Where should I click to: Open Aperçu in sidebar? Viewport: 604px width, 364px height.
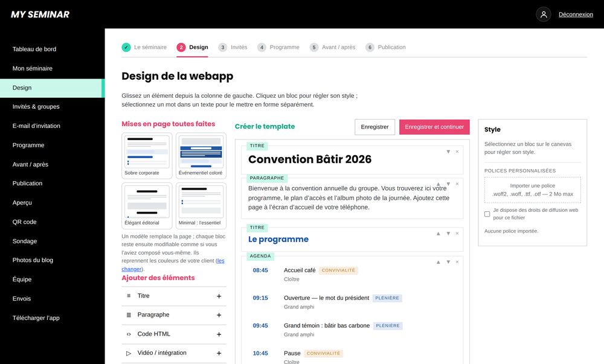click(x=53, y=202)
